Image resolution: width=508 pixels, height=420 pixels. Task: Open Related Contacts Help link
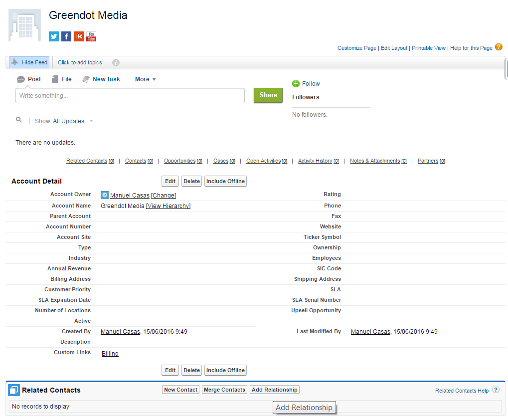462,391
